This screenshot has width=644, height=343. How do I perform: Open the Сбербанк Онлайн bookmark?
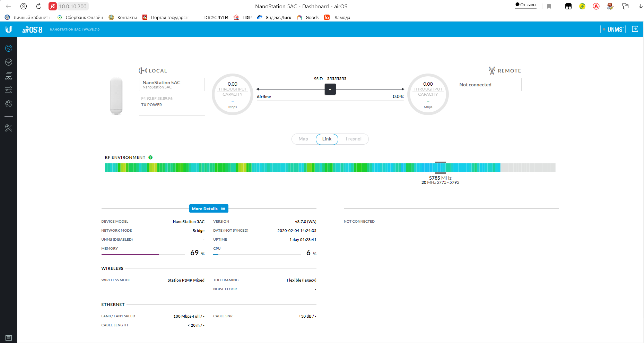(80, 17)
